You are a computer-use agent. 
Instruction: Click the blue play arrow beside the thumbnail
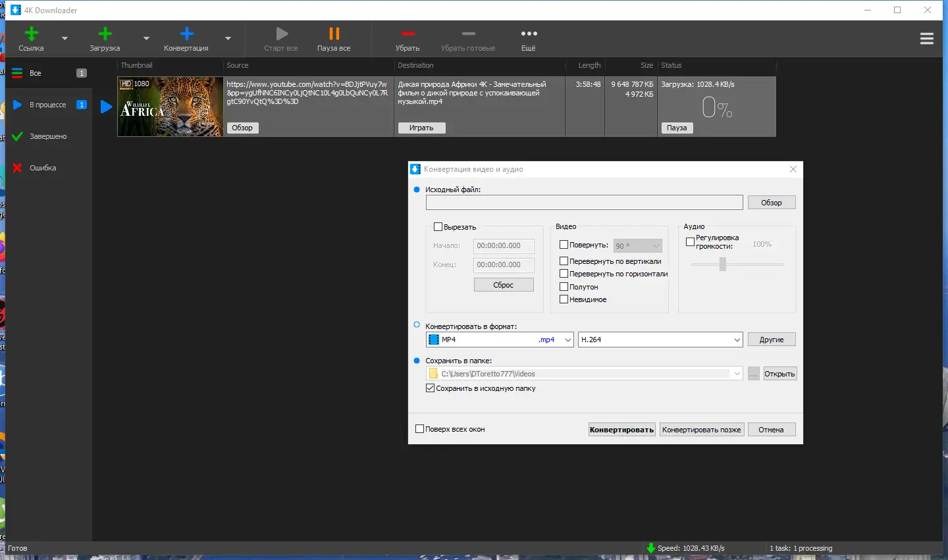tap(106, 107)
